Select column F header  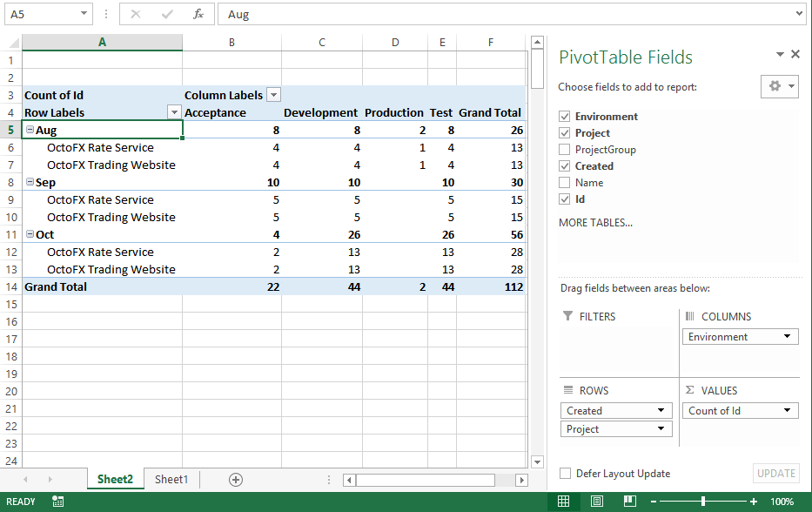(491, 43)
